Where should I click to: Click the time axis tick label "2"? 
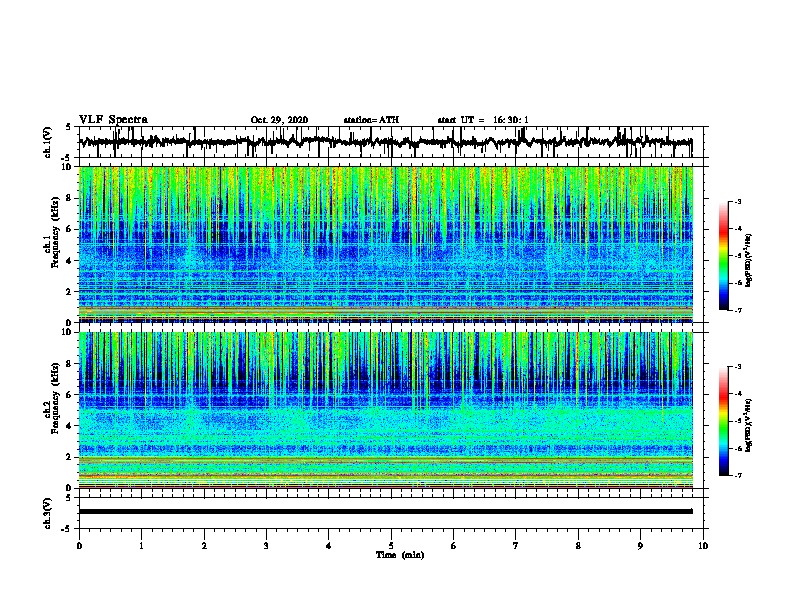pos(204,546)
